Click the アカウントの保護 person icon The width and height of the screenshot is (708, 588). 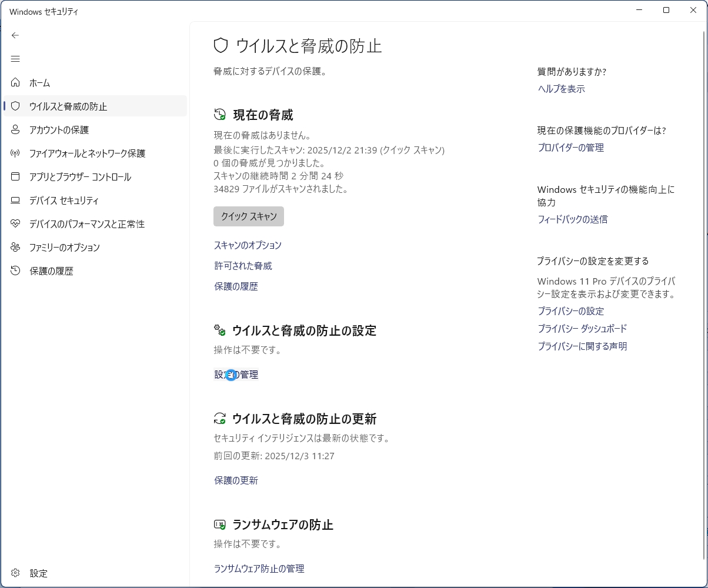[16, 130]
